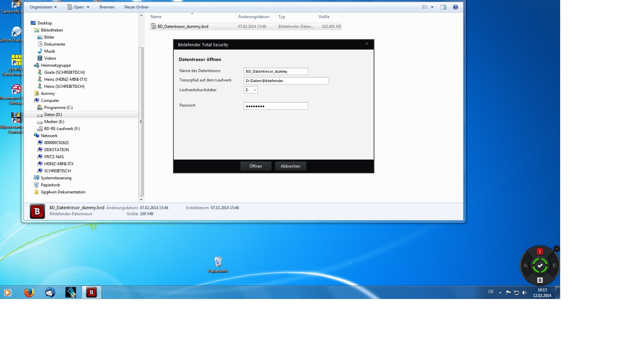This screenshot has width=644, height=362.
Task: Click the Tresorpfad auf dem Laufwerk field
Action: 286,81
